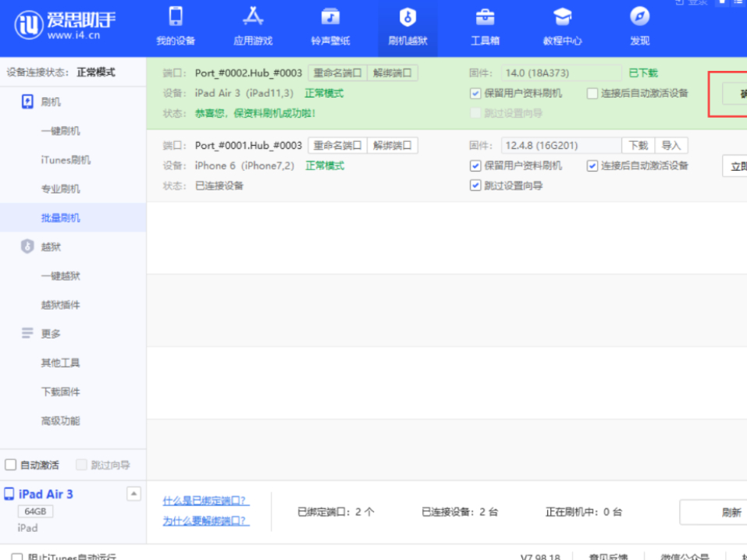Select 一键刷机 in the sidebar
The width and height of the screenshot is (747, 560).
tap(61, 131)
